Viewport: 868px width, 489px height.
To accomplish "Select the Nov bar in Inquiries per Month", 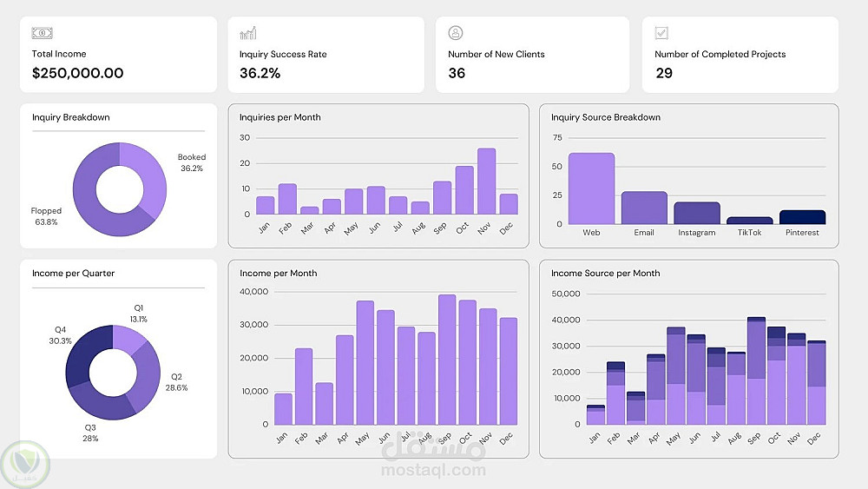I will [x=487, y=181].
